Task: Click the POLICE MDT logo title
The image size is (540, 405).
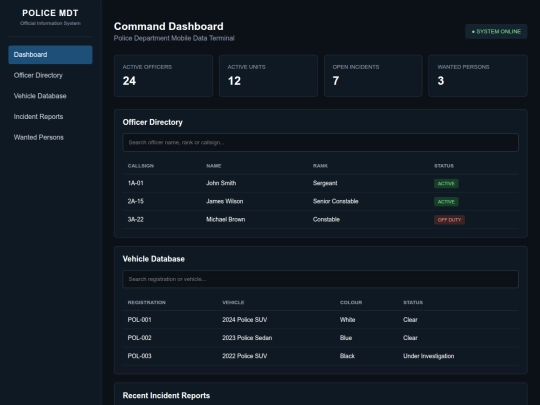Action: click(x=50, y=13)
